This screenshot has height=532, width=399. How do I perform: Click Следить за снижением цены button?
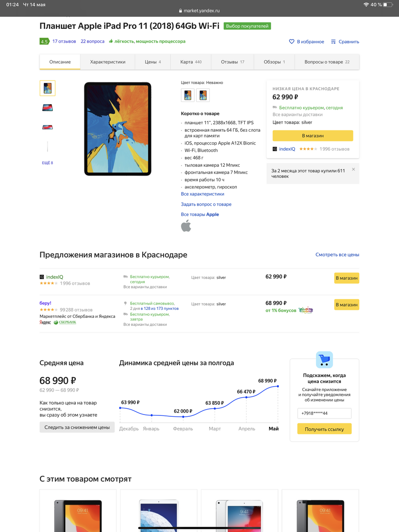tap(77, 427)
